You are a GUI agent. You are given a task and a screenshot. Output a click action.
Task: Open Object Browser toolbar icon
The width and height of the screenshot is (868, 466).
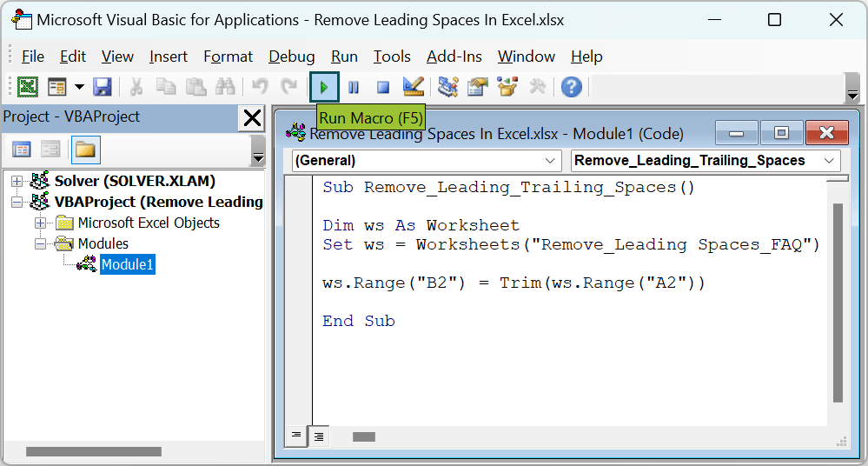(507, 87)
